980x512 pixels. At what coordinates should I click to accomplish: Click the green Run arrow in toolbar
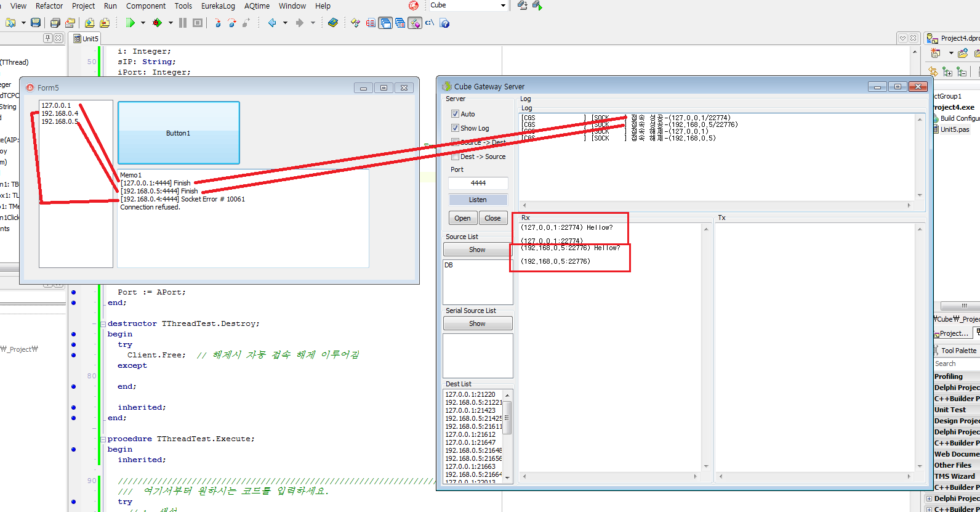point(131,23)
